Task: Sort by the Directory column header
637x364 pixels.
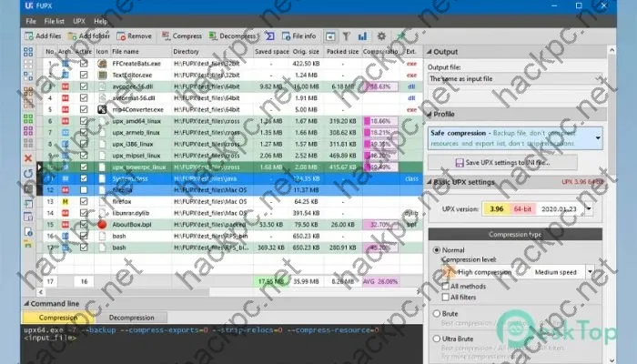Action: pos(212,52)
